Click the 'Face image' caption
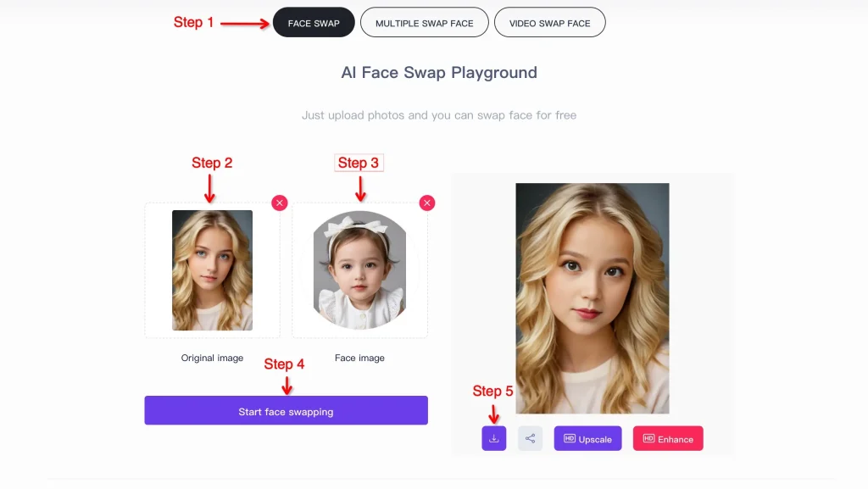The height and width of the screenshot is (489, 868). (x=359, y=358)
